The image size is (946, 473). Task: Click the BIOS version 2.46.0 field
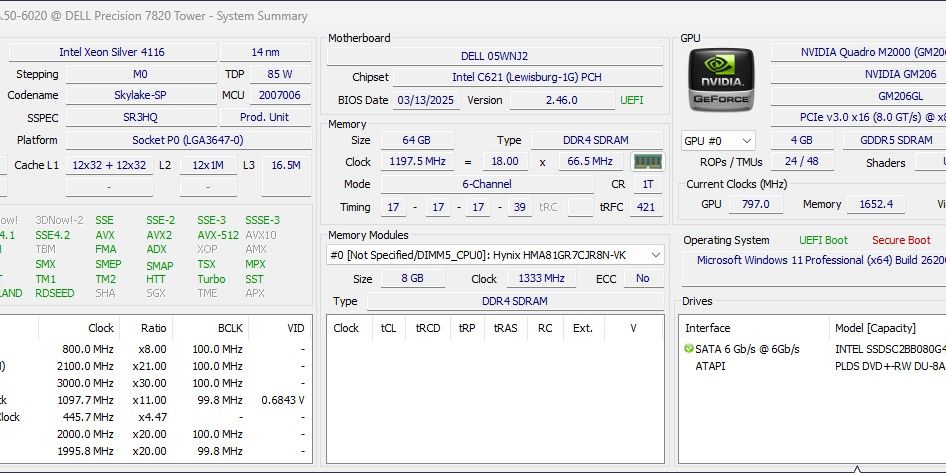click(x=562, y=100)
